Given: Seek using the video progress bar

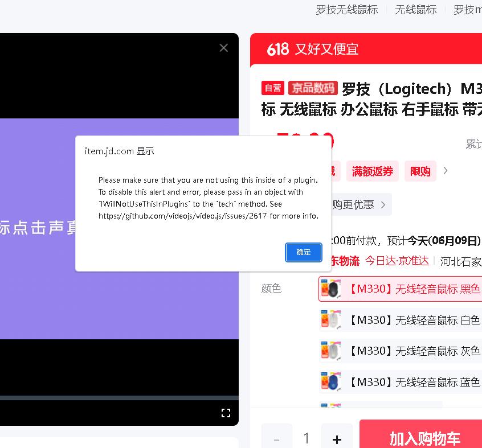Looking at the screenshot, I should 119,398.
